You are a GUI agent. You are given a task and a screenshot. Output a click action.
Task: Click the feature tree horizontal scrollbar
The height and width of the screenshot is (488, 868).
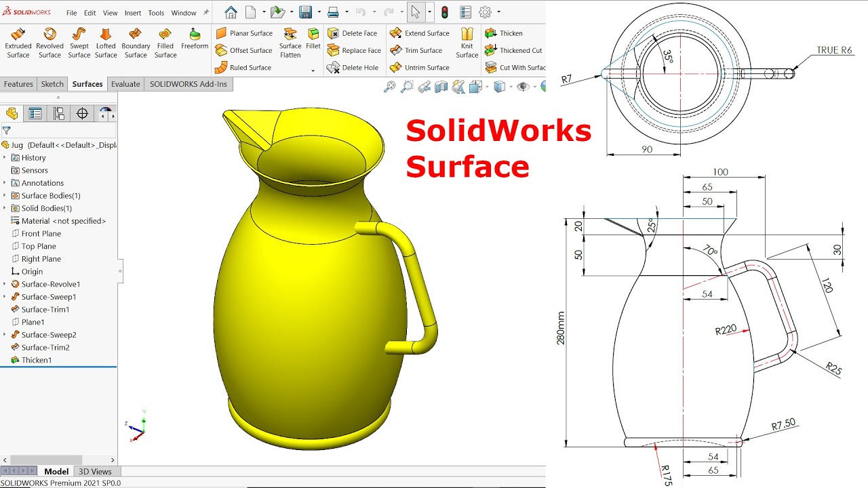(x=46, y=460)
